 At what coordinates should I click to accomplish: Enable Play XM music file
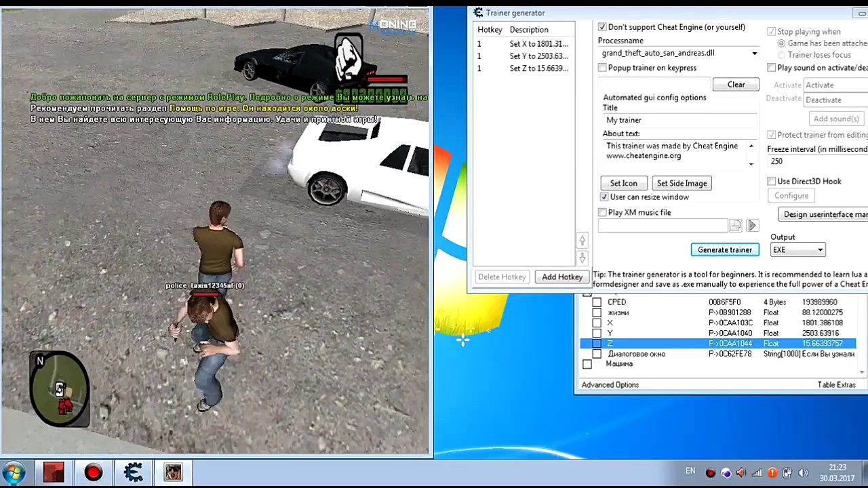602,212
